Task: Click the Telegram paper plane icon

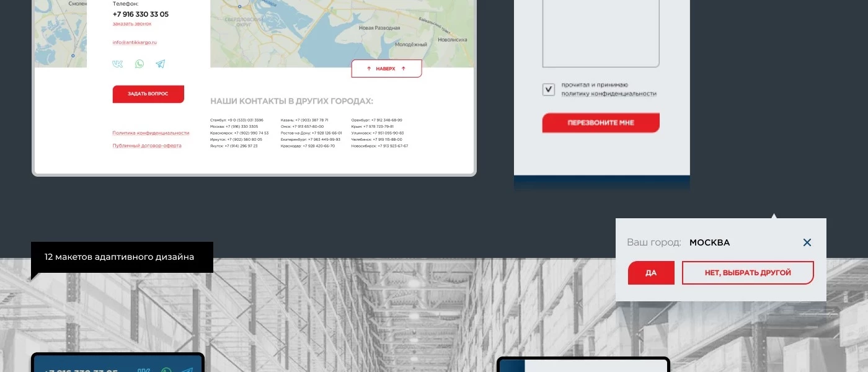Action: pos(161,64)
